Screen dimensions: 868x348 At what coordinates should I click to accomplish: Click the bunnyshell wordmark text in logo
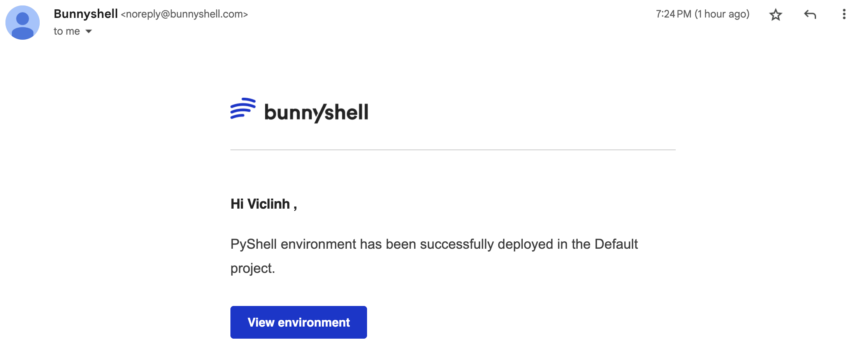(316, 112)
